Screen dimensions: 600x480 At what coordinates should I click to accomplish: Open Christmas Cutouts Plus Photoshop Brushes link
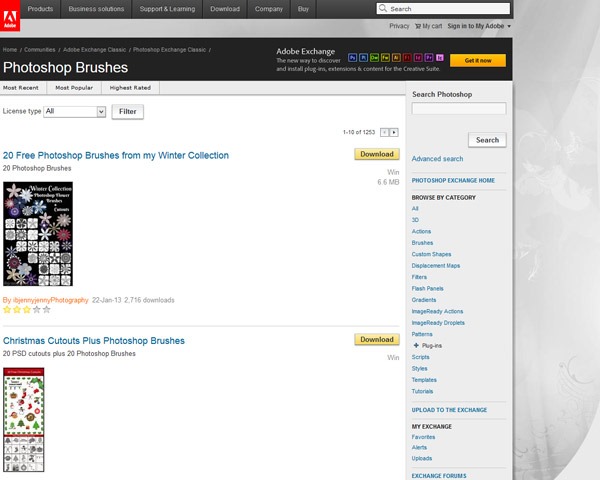pos(94,341)
